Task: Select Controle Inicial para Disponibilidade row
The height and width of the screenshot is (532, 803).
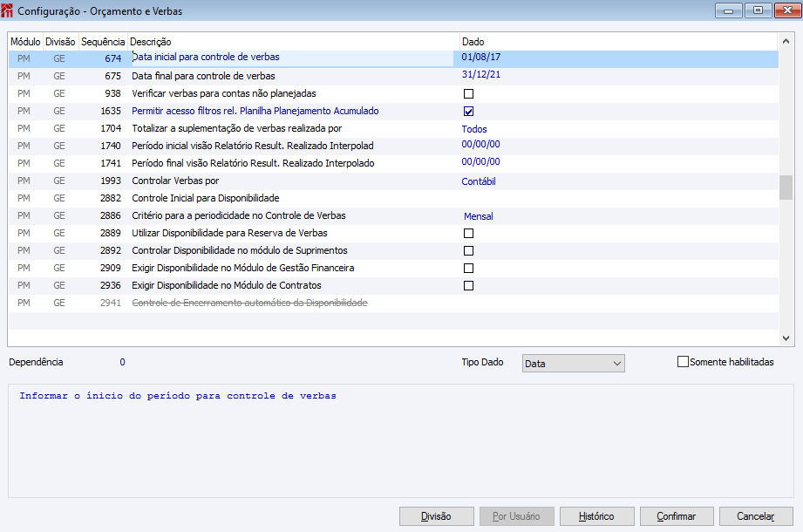Action: pyautogui.click(x=393, y=198)
